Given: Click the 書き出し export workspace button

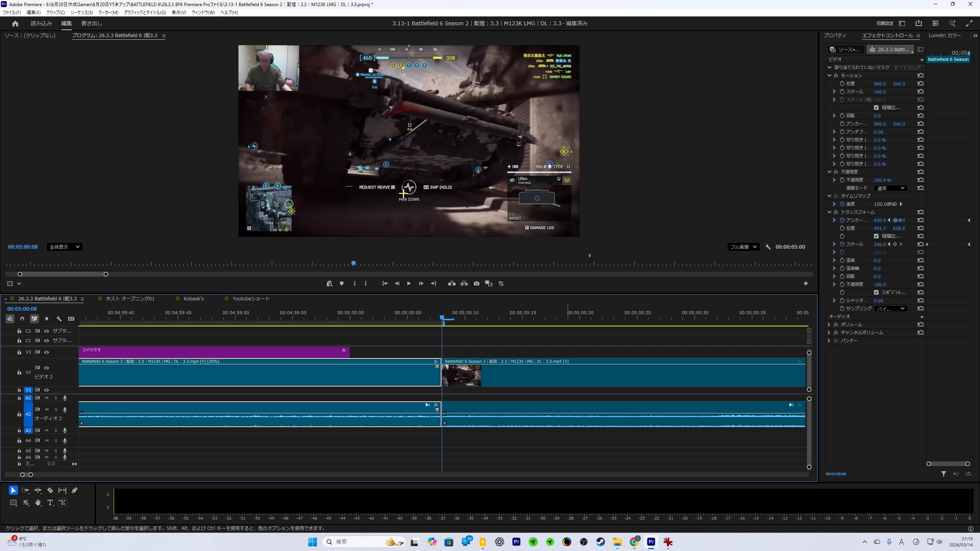Looking at the screenshot, I should pos(91,23).
